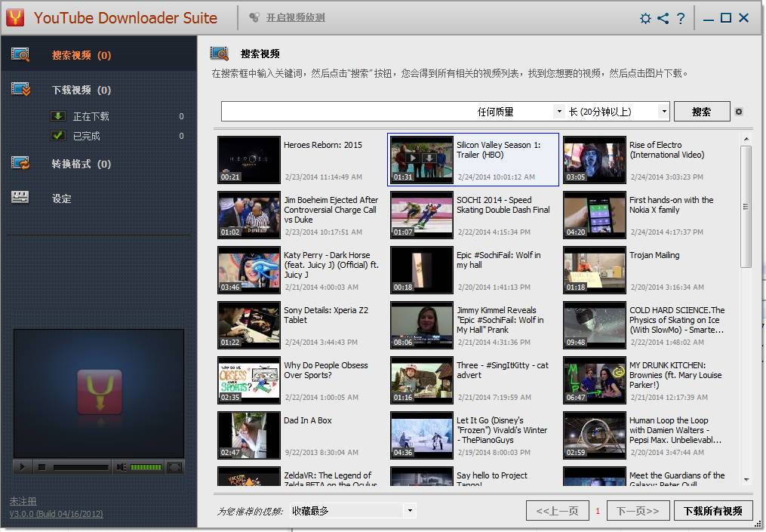The width and height of the screenshot is (766, 532).
Task: Open the 已完成 completed list
Action: [x=86, y=136]
